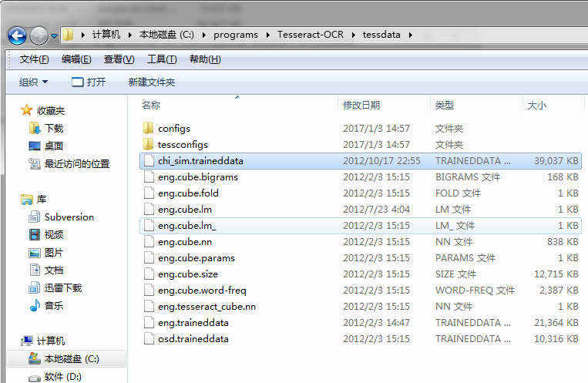Open 下载 folder in favorites
Viewport: 588px width, 383px height.
point(54,128)
